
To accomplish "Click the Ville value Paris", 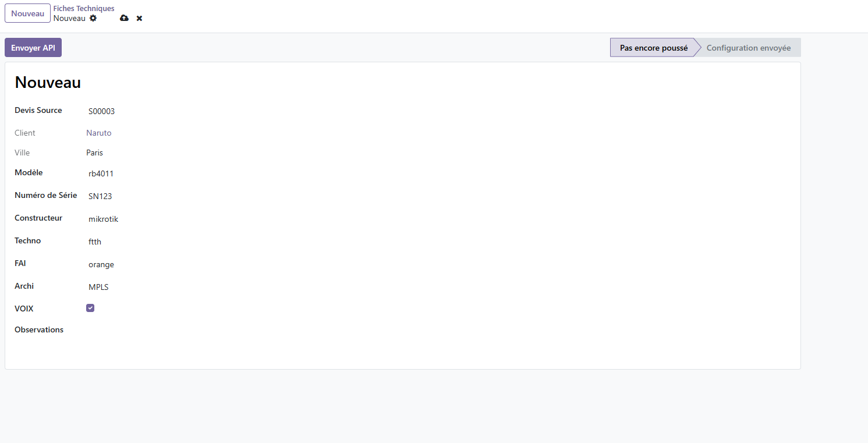I will tap(94, 153).
